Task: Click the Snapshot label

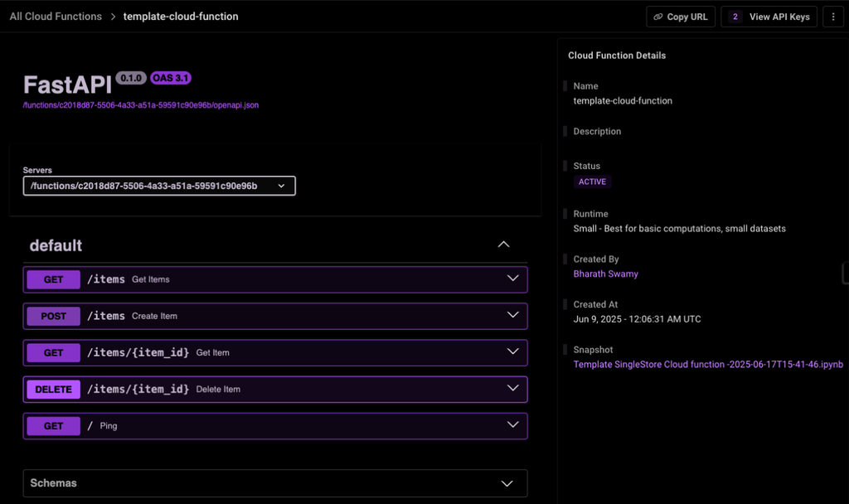Action: coord(593,350)
